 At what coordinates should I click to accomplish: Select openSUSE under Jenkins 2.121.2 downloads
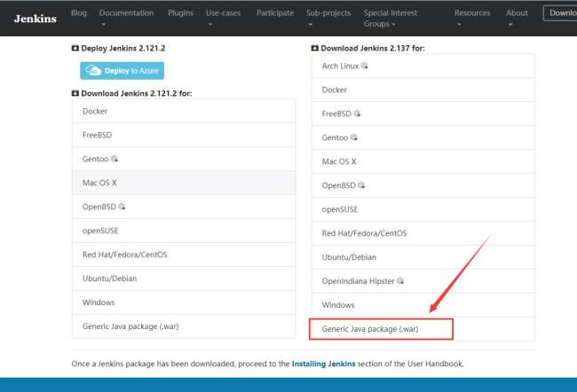tap(184, 231)
